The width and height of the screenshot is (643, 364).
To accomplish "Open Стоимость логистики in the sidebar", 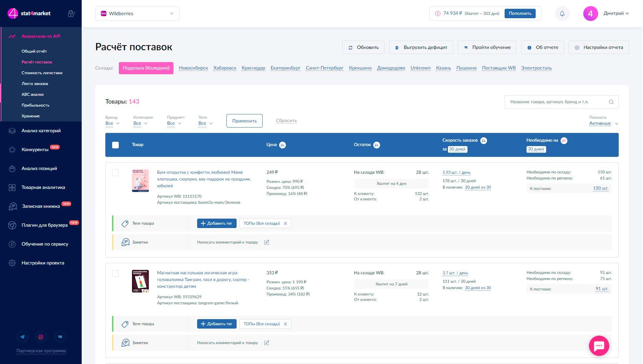I will [x=42, y=73].
